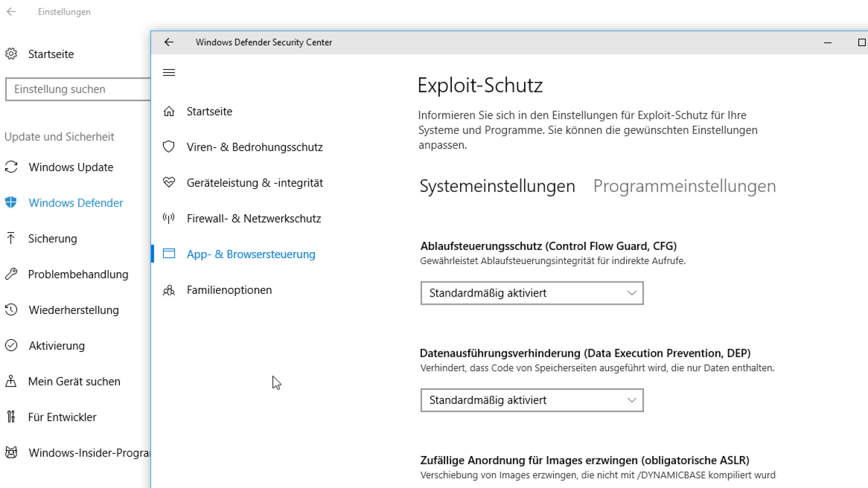Select App- & Browsersteuerung in Defender sidebar
Viewport: 868px width, 488px height.
[251, 254]
